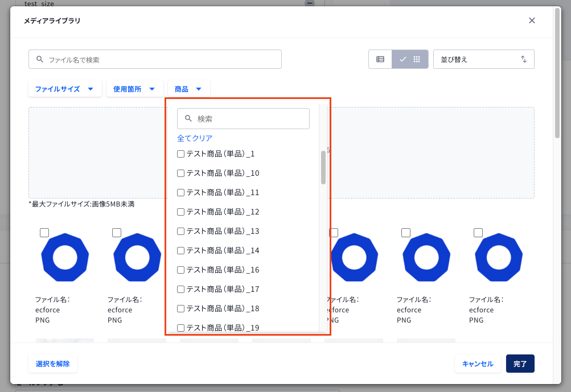
Task: Check テスト商品(単品)_13
Action: 180,231
